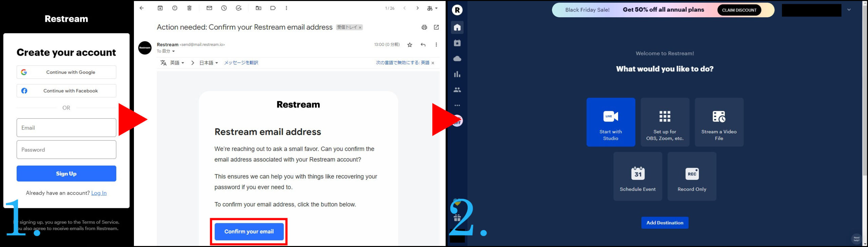Open the target language 日本語 dropdown
The height and width of the screenshot is (247, 868).
(209, 63)
